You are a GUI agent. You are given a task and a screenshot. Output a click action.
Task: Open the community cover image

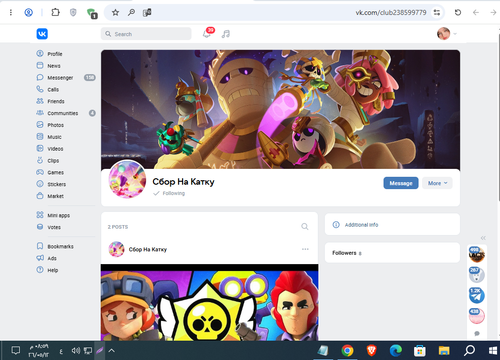click(x=280, y=109)
